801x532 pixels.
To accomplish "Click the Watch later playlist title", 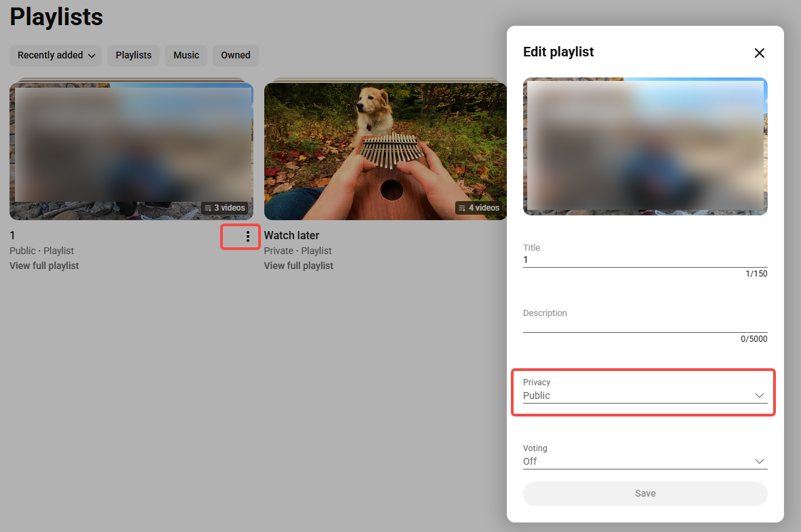I will tap(291, 236).
